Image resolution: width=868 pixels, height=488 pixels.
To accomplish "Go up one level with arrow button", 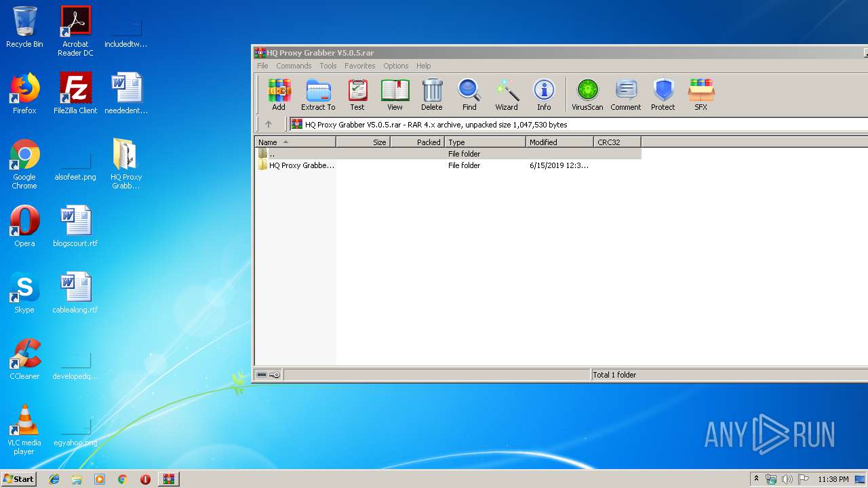I will [x=269, y=124].
